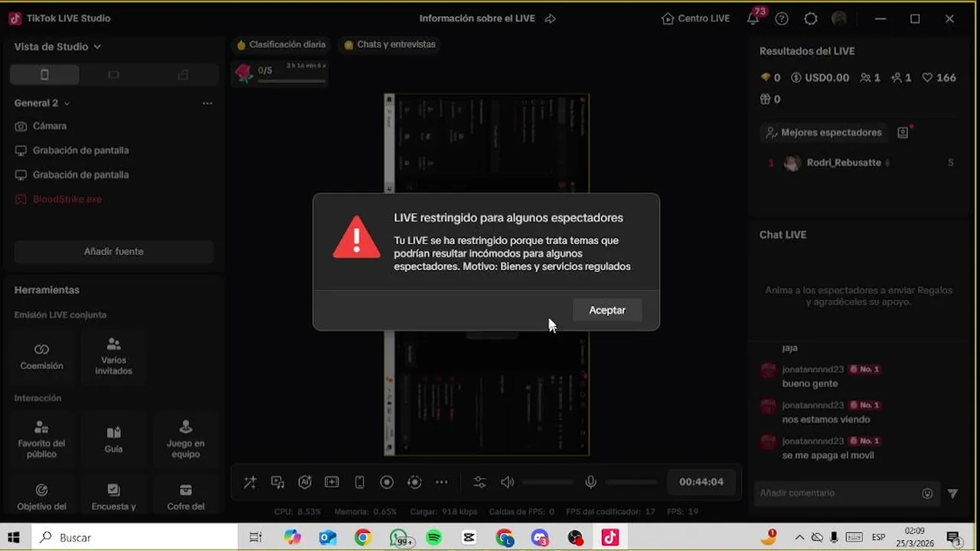Image resolution: width=980 pixels, height=551 pixels.
Task: Open the help question mark icon
Action: [x=782, y=18]
